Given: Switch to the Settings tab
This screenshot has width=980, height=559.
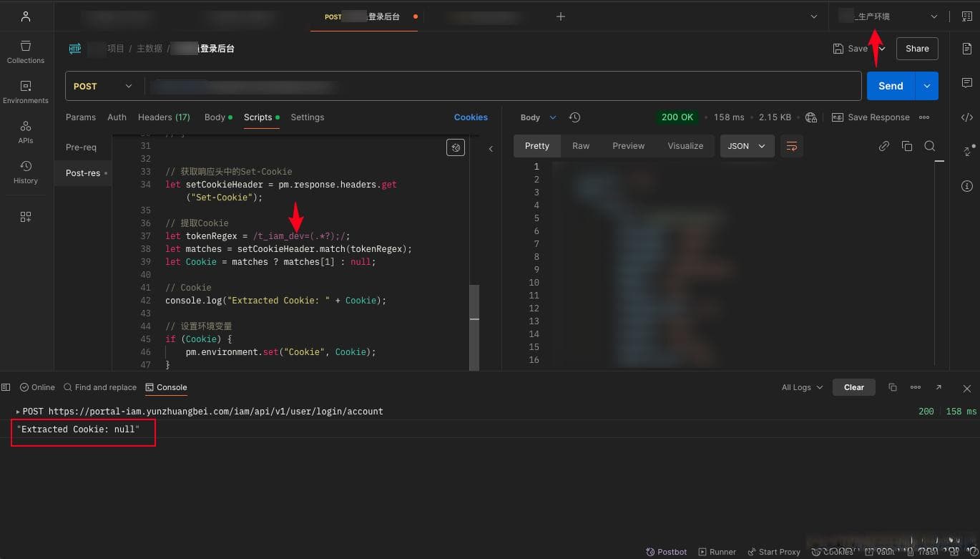Looking at the screenshot, I should tap(308, 117).
